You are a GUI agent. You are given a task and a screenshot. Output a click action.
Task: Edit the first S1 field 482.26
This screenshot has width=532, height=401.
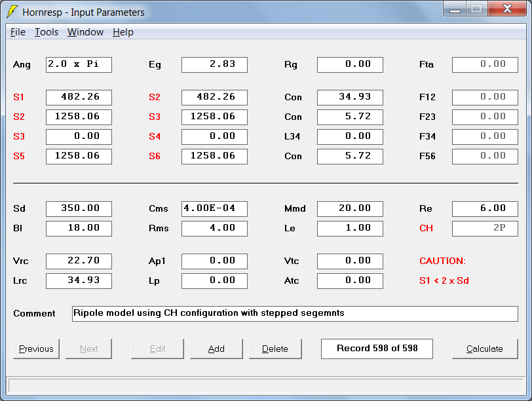[79, 98]
